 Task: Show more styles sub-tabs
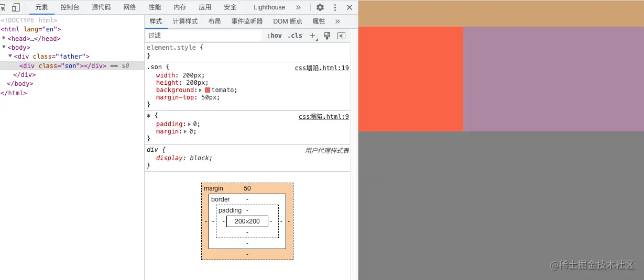pos(337,21)
